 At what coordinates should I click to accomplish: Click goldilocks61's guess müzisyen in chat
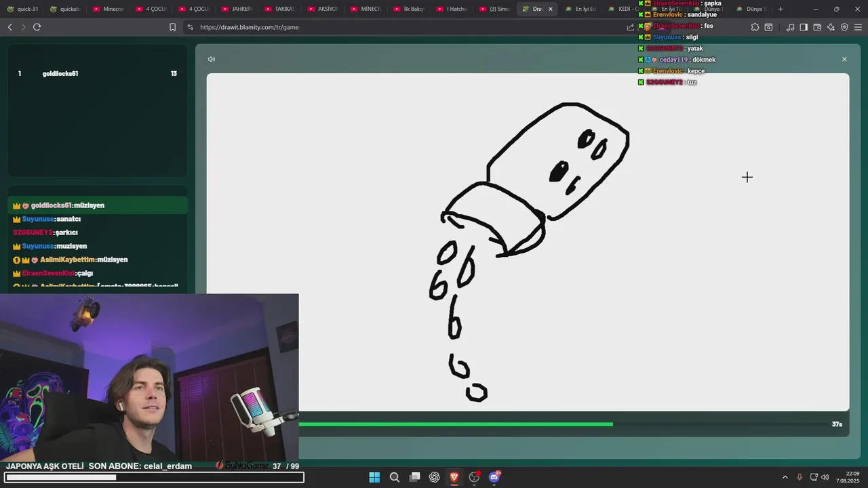coord(98,205)
